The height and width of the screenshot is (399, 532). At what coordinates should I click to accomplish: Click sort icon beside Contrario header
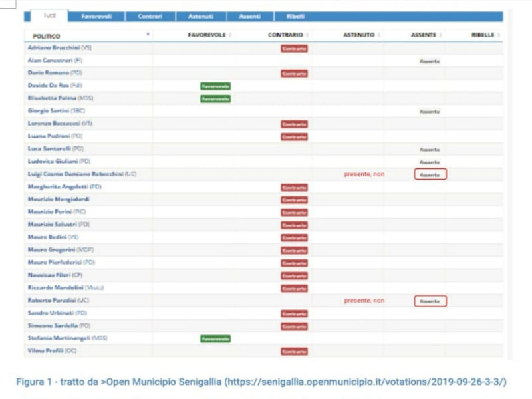pyautogui.click(x=307, y=35)
